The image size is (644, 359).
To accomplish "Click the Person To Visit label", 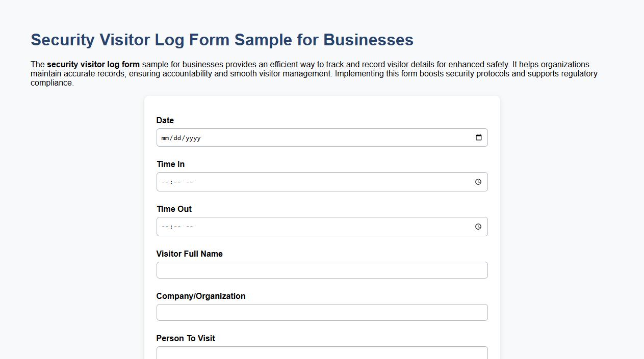I will pyautogui.click(x=186, y=338).
